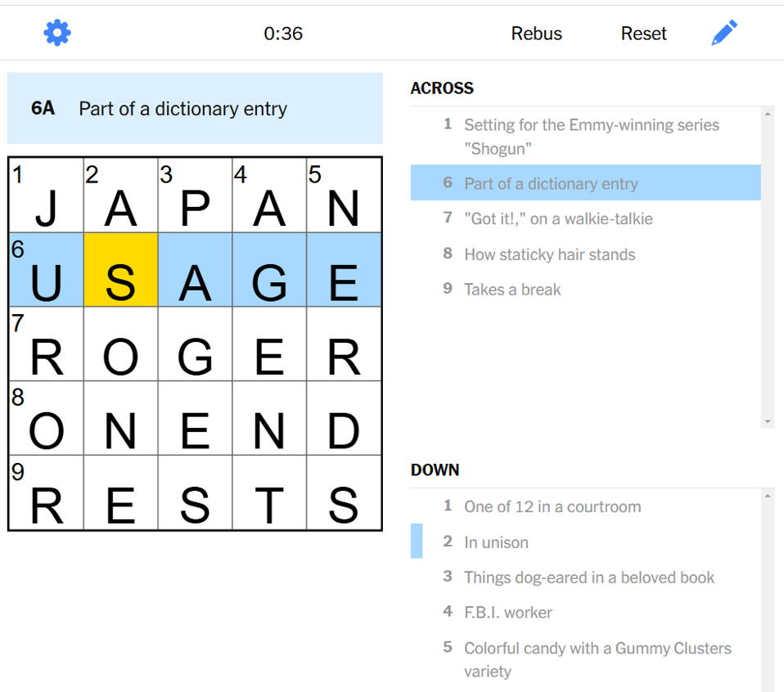Select the 'In unison' Down clue
This screenshot has width=784, height=692.
[x=496, y=542]
